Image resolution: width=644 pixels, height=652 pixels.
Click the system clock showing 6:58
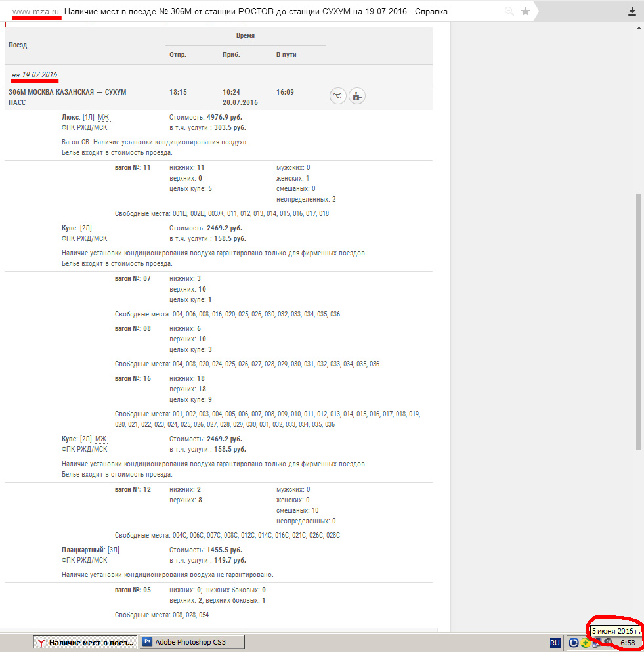(x=628, y=642)
